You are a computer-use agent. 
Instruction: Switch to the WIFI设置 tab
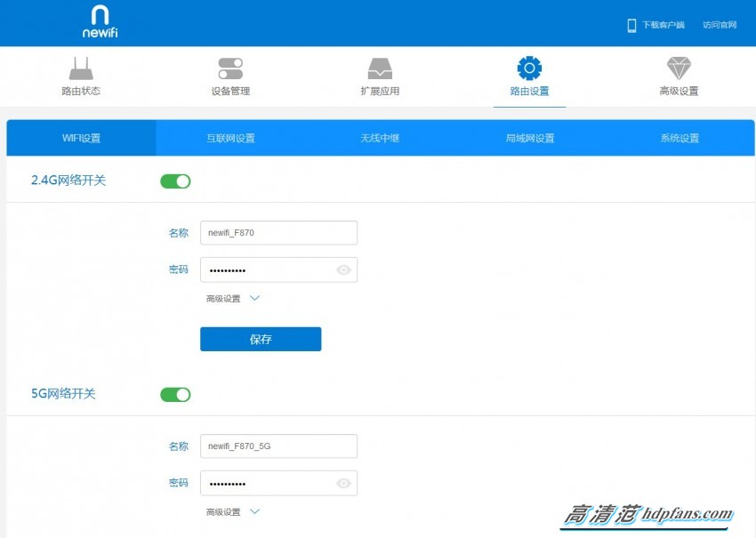click(x=81, y=138)
